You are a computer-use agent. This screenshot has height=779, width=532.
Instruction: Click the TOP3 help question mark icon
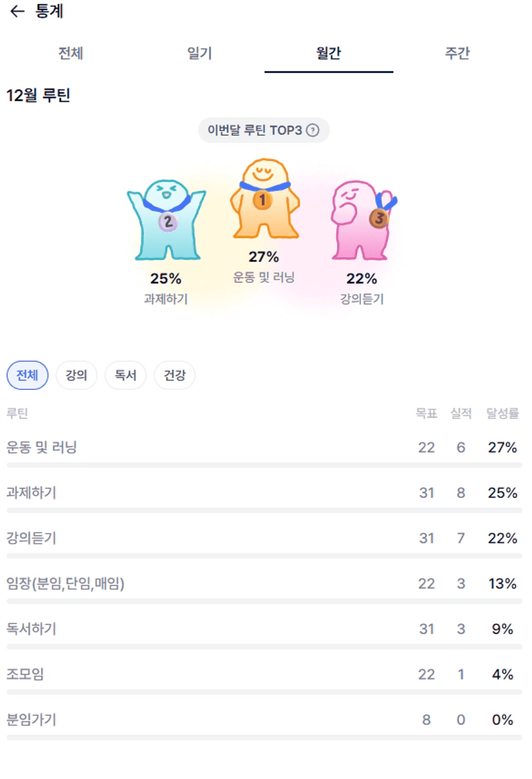click(313, 130)
